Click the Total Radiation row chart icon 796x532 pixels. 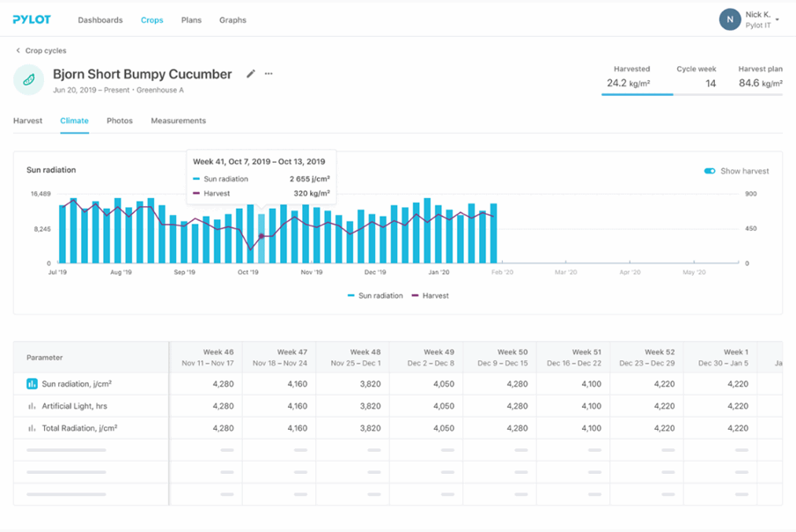point(32,428)
